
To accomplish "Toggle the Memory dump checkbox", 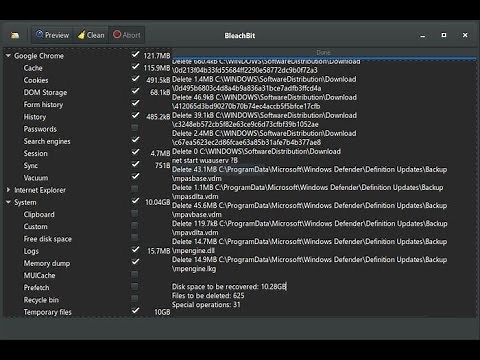I will [x=135, y=262].
